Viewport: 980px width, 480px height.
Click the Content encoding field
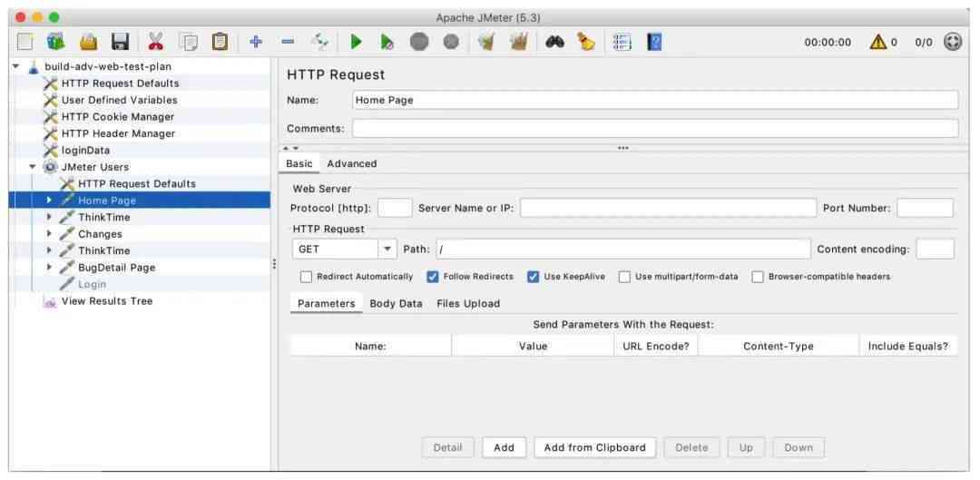[x=935, y=249]
